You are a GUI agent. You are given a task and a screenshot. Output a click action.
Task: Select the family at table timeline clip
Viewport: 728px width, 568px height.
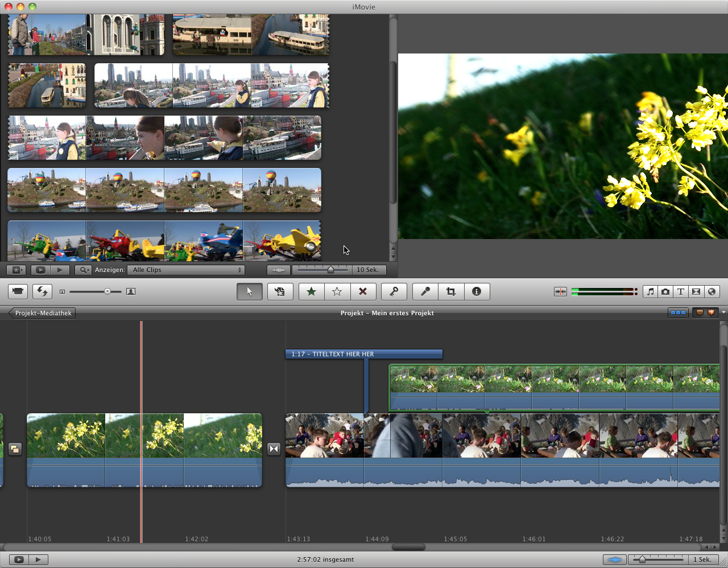point(503,450)
